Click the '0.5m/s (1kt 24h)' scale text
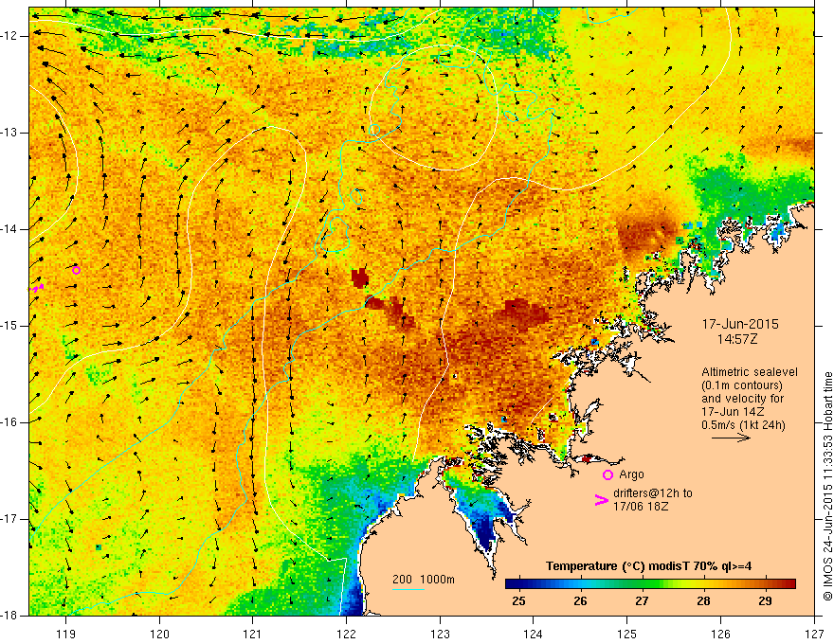The height and width of the screenshot is (644, 834). [743, 425]
